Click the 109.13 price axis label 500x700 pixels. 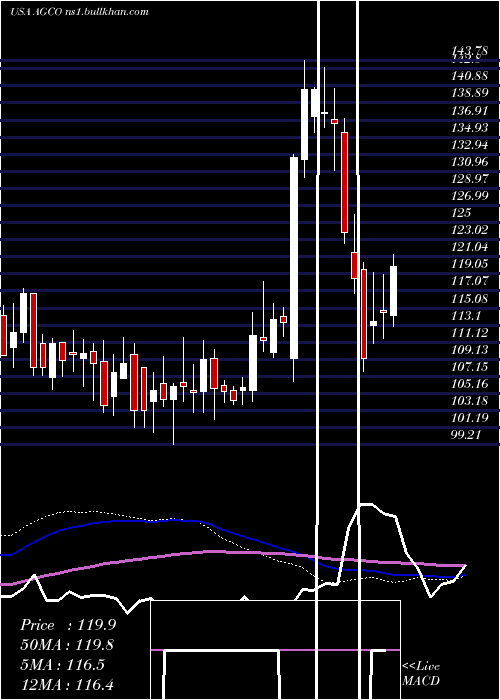coord(469,349)
